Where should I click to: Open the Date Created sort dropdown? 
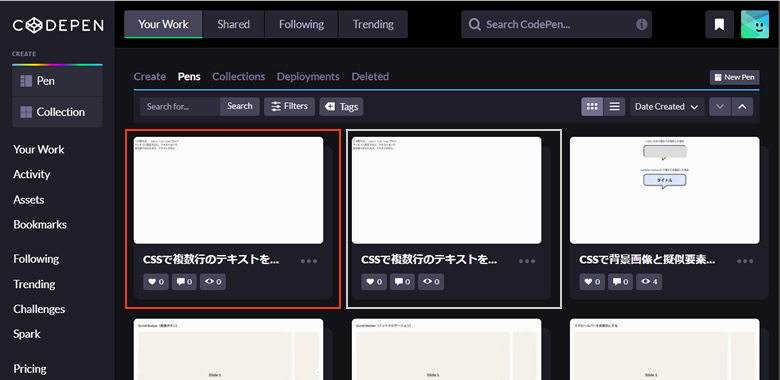pyautogui.click(x=667, y=106)
